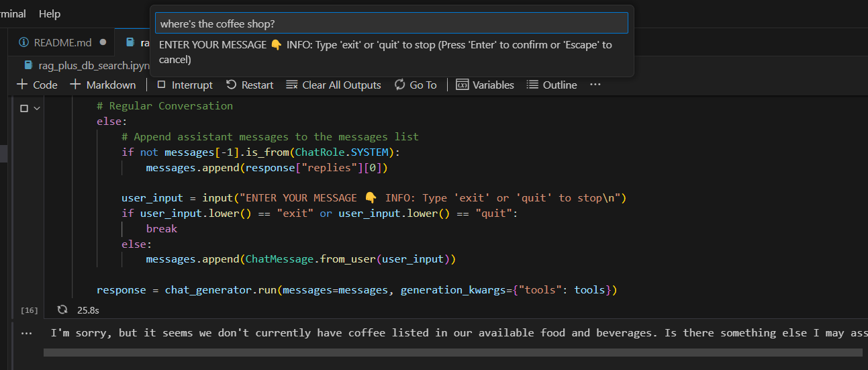Click the running spinner icon beside 25.8s
This screenshot has width=868, height=370.
click(62, 310)
